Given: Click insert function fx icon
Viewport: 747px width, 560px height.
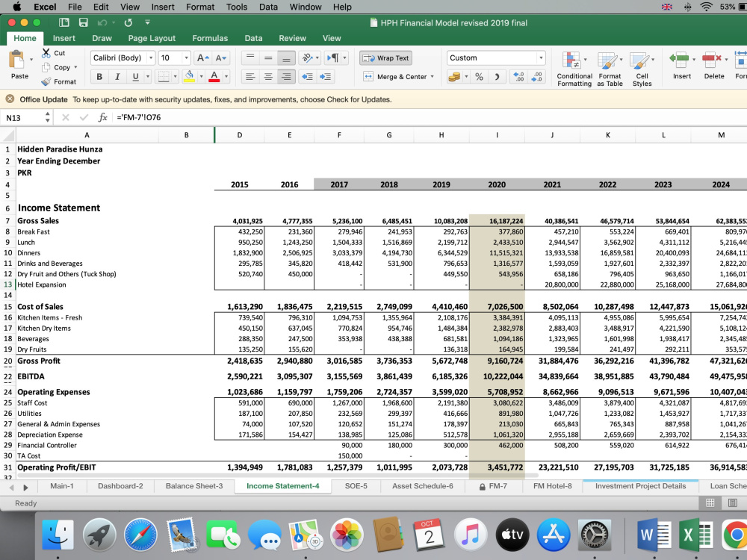Looking at the screenshot, I should coord(102,117).
